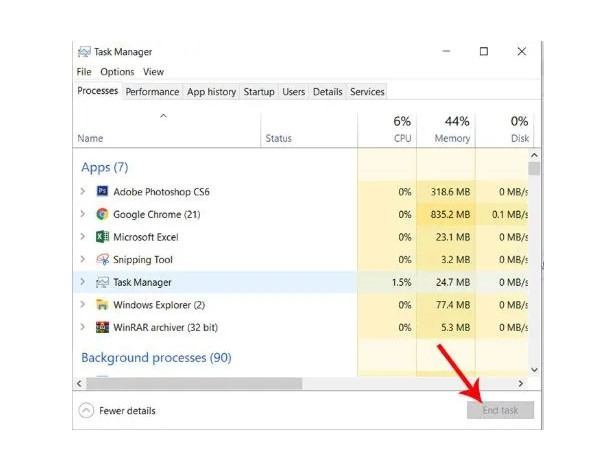Select the Processes tab

[x=97, y=91]
